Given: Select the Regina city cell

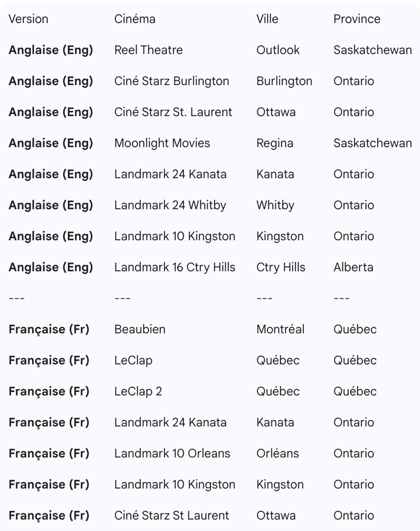Looking at the screenshot, I should point(275,143).
